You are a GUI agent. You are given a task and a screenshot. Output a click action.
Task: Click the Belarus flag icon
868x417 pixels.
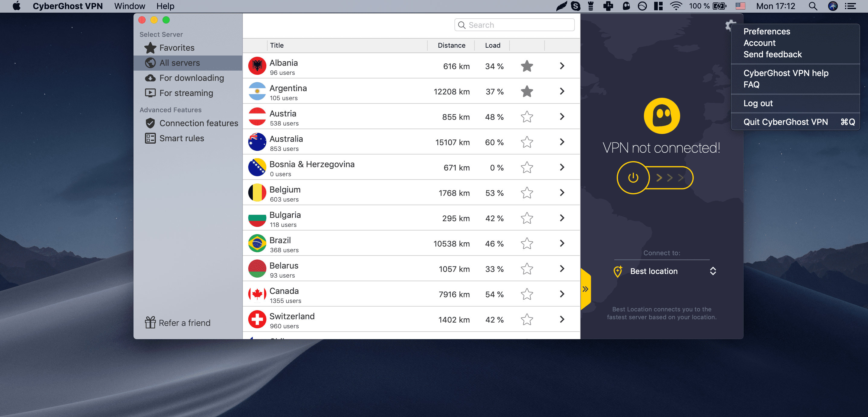[257, 269]
